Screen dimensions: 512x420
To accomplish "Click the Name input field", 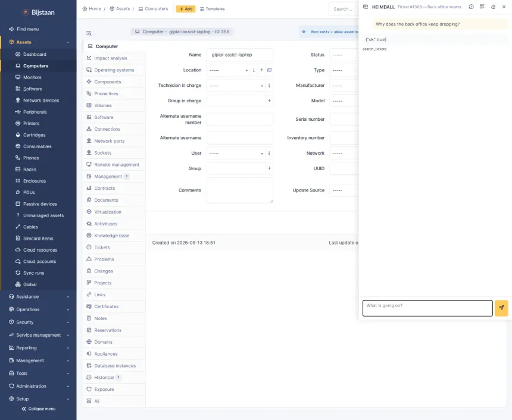I will 240,55.
